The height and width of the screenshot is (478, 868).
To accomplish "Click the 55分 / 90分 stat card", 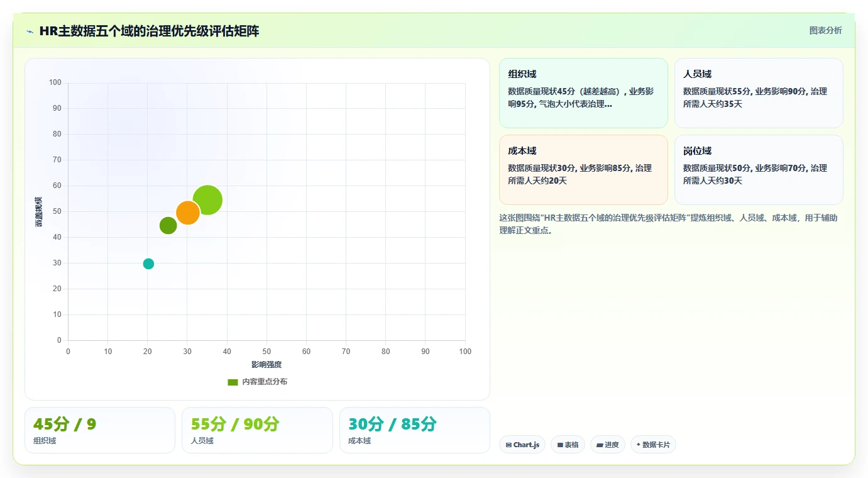I will (x=257, y=430).
